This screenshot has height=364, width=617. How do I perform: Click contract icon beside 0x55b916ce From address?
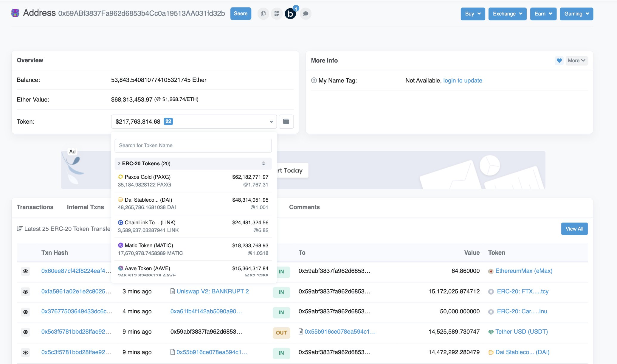(x=173, y=352)
